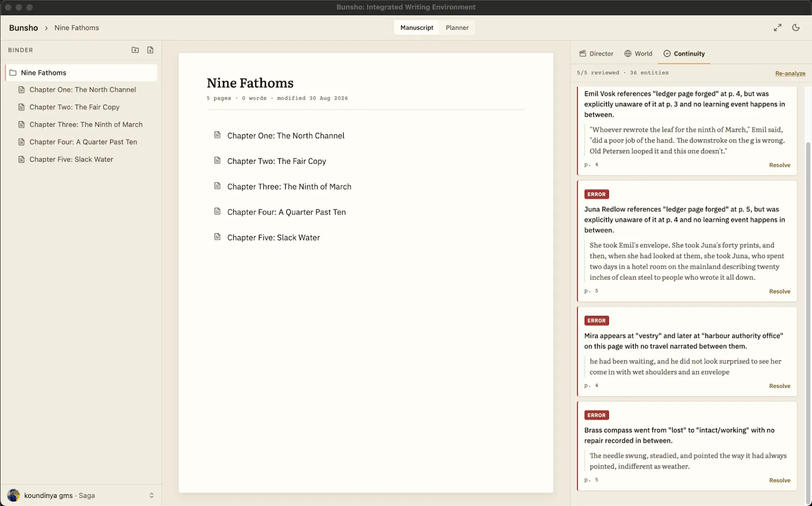Switch to the Planner tab
This screenshot has height=506, width=812.
click(x=457, y=27)
